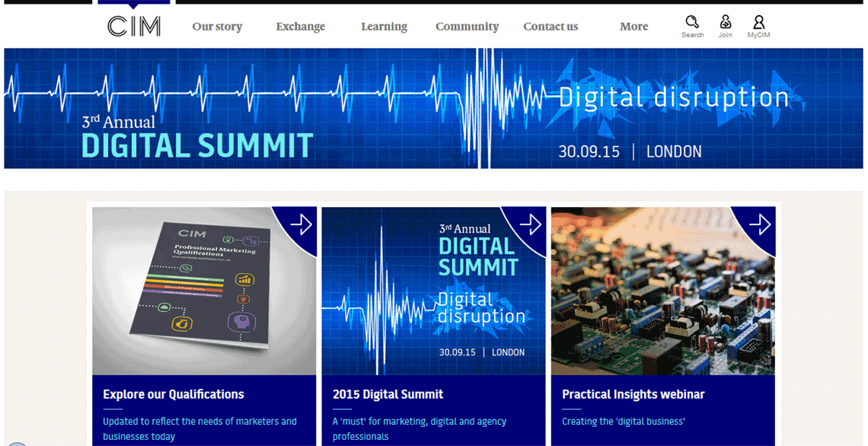868x446 pixels.
Task: Click the Join person icon
Action: coord(725,22)
